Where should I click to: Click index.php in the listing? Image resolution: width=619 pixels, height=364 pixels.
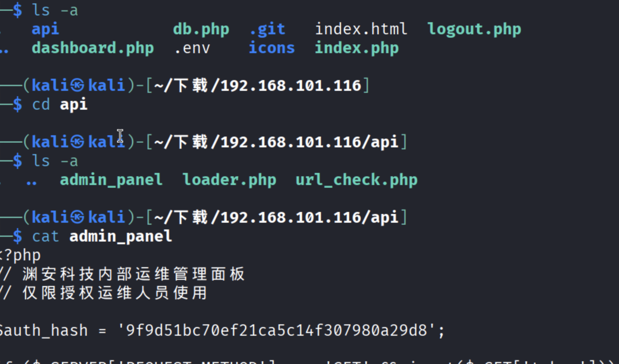(357, 48)
